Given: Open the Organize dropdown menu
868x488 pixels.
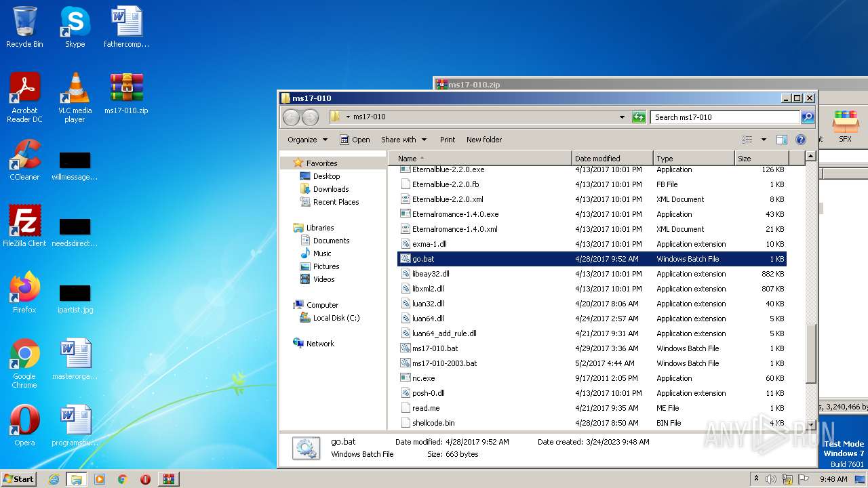Looking at the screenshot, I should [x=307, y=140].
